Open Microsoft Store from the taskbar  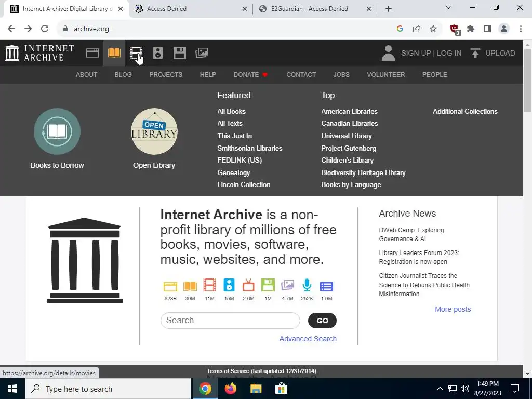tap(281, 389)
